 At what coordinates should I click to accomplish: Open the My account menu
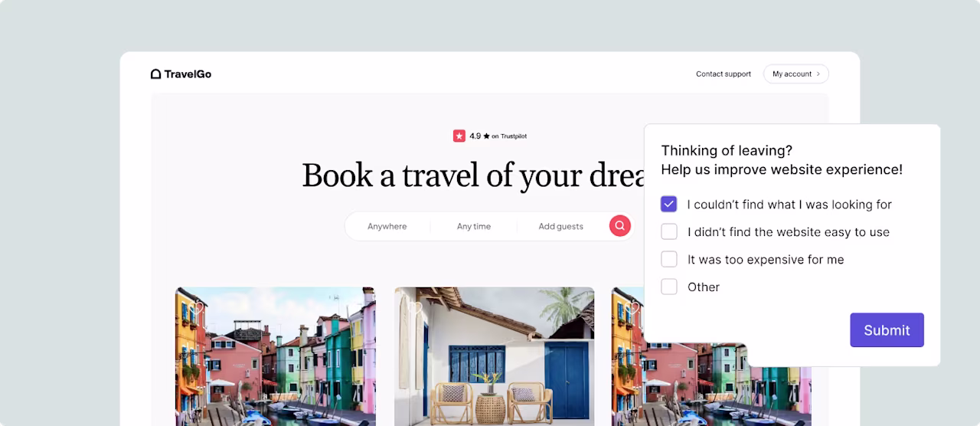(796, 74)
